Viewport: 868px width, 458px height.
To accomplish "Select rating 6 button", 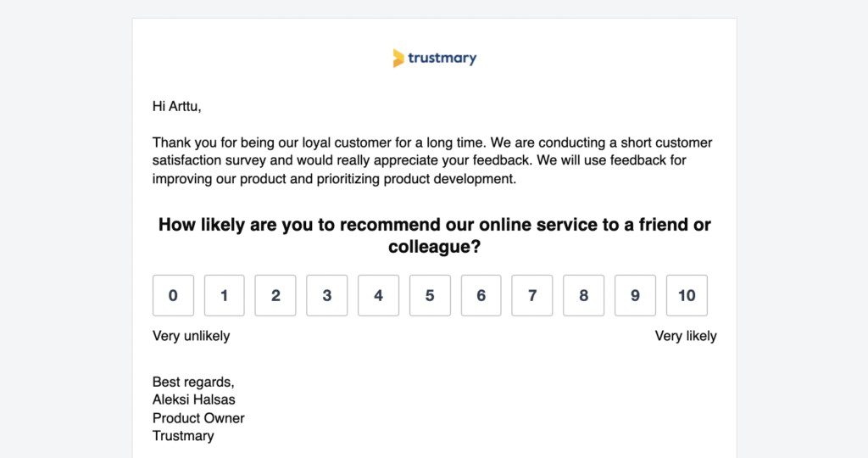I will (481, 295).
